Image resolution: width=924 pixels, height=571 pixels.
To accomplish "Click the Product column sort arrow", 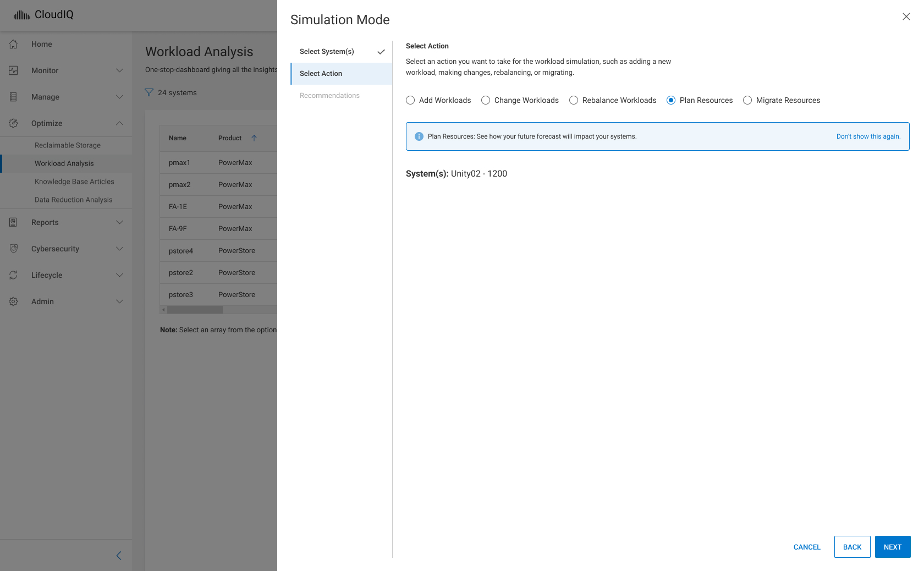I will point(254,138).
